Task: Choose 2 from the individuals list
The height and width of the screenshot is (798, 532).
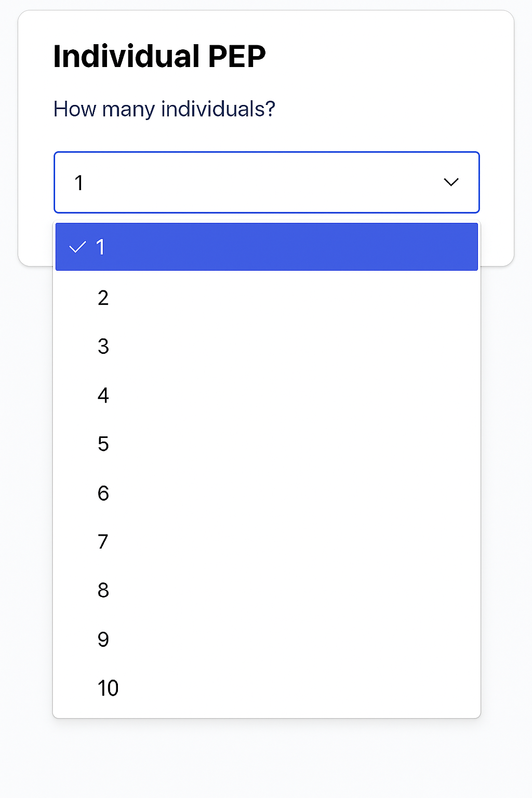Action: (103, 298)
